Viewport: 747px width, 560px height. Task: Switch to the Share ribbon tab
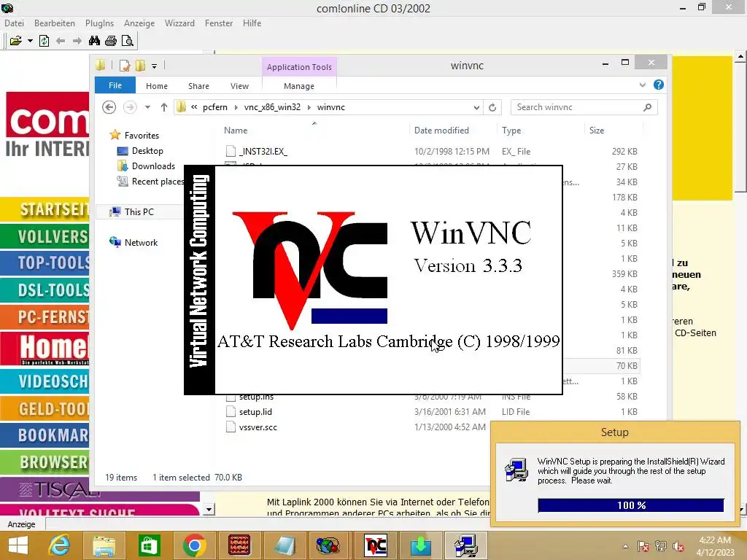pyautogui.click(x=198, y=86)
